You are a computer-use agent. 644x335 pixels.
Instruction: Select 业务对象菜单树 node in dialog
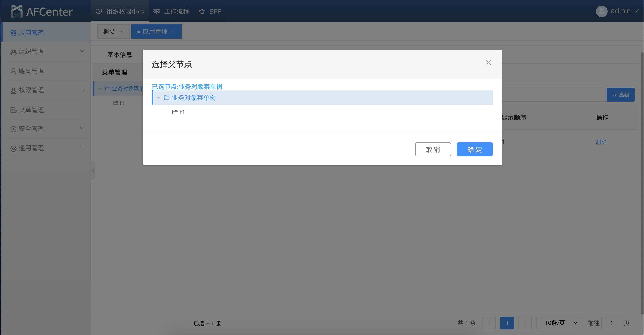click(x=322, y=98)
